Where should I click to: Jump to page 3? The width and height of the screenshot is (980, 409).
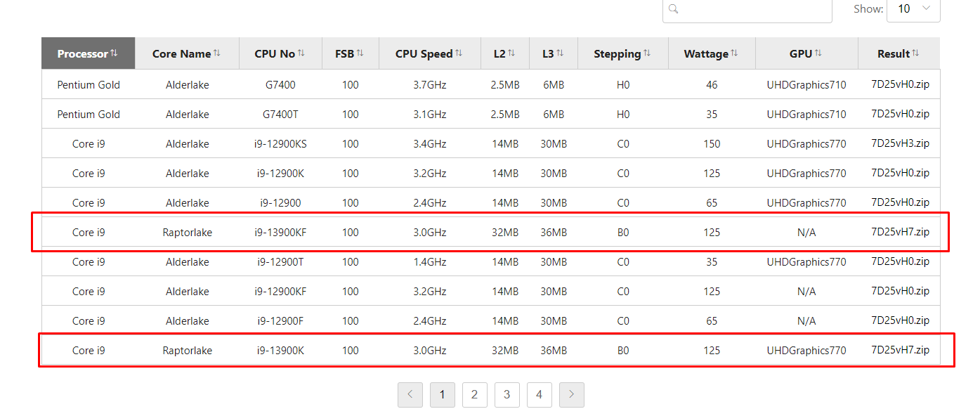pos(507,395)
